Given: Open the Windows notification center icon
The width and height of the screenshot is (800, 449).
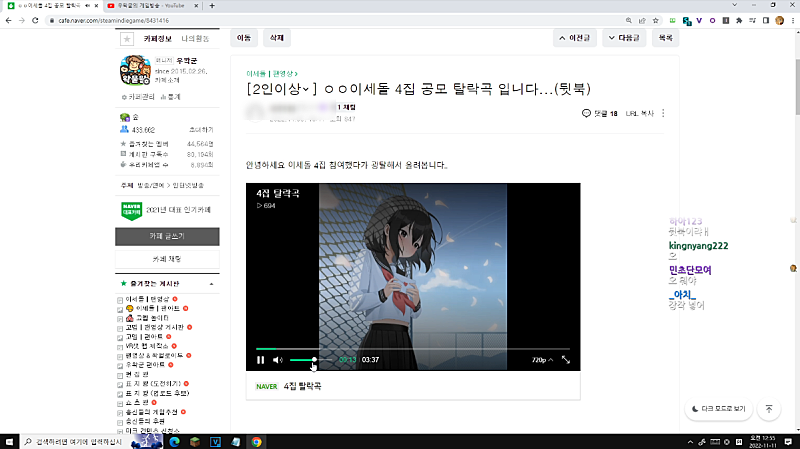Looking at the screenshot, I should [x=788, y=442].
